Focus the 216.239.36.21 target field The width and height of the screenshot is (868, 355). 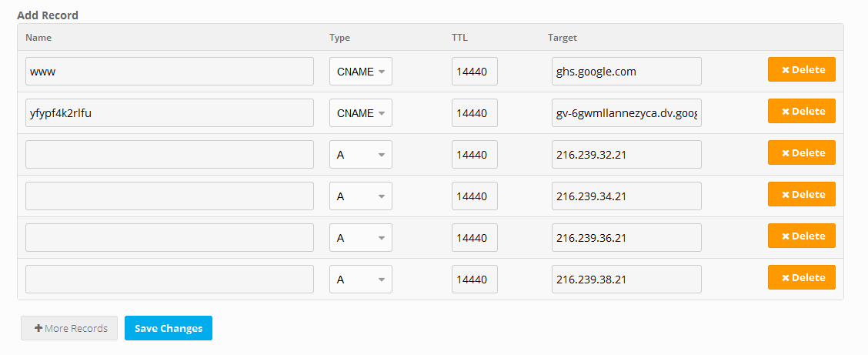coord(626,238)
